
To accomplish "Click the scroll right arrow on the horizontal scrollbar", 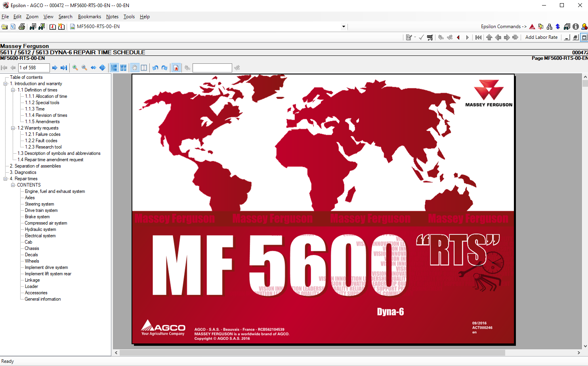I will [578, 353].
